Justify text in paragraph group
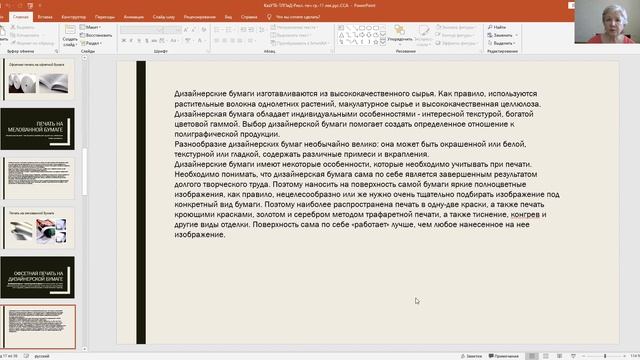This screenshot has width=640, height=360. tap(240, 40)
